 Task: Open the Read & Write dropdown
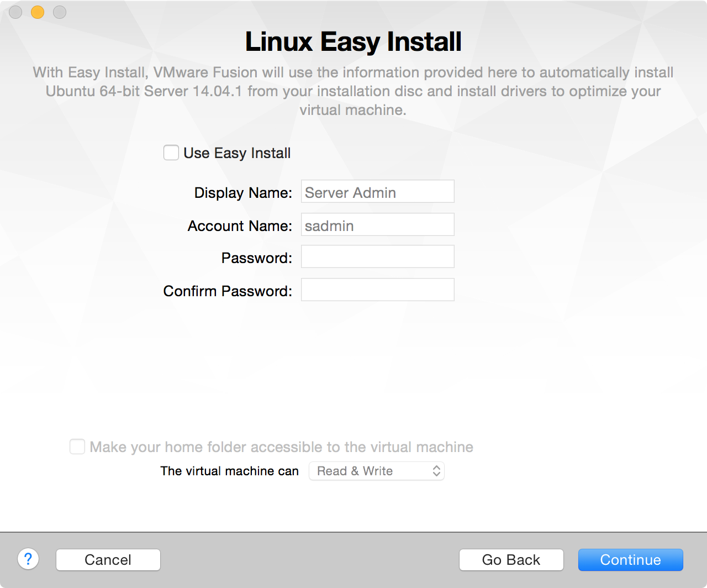377,471
